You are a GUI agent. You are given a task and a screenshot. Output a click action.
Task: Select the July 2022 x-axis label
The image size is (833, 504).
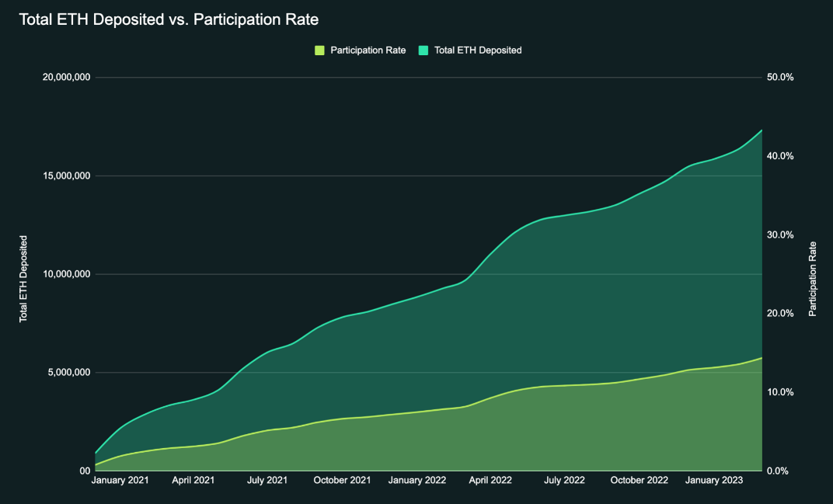point(564,481)
